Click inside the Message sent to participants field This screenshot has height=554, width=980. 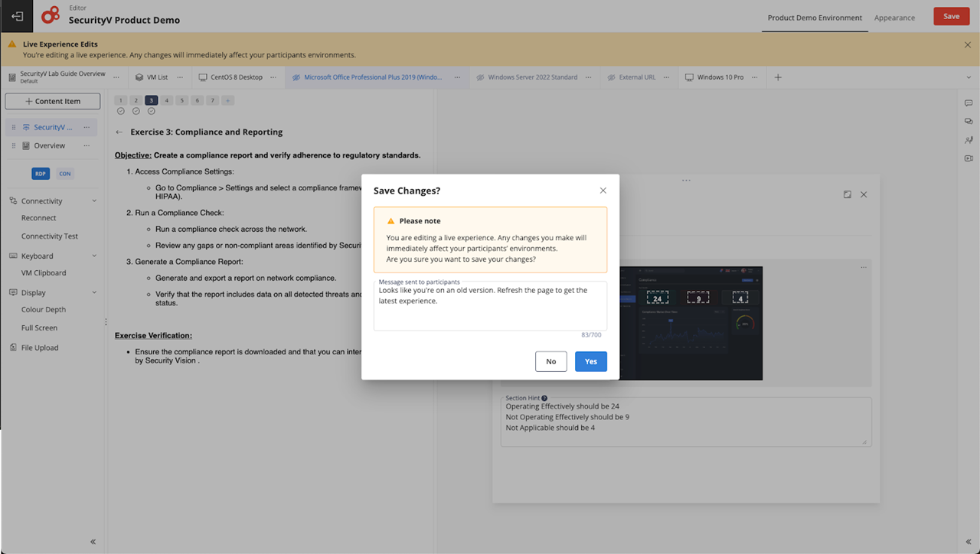490,306
